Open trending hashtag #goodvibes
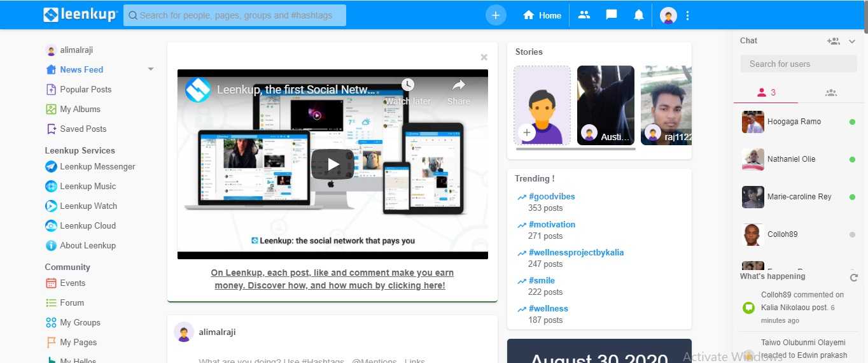Image resolution: width=868 pixels, height=363 pixels. tap(552, 196)
